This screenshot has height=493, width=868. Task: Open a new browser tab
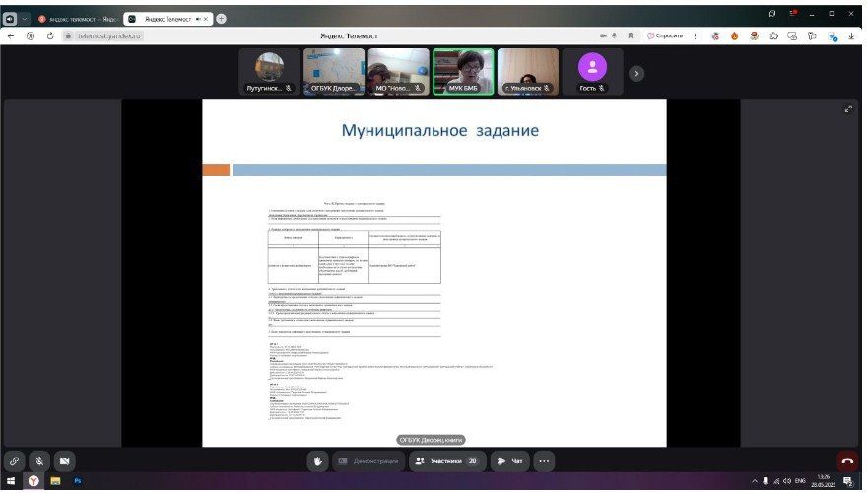[221, 19]
